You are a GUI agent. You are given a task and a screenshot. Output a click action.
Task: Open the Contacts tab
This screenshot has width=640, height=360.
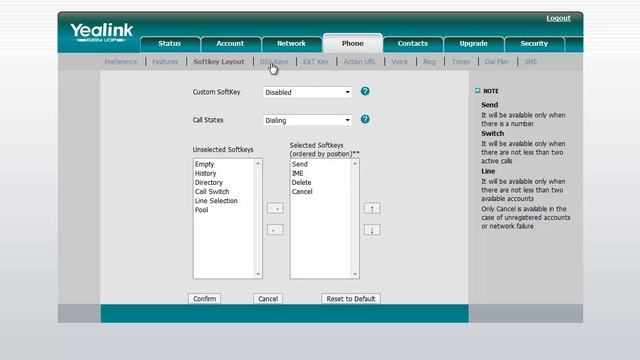click(x=413, y=44)
